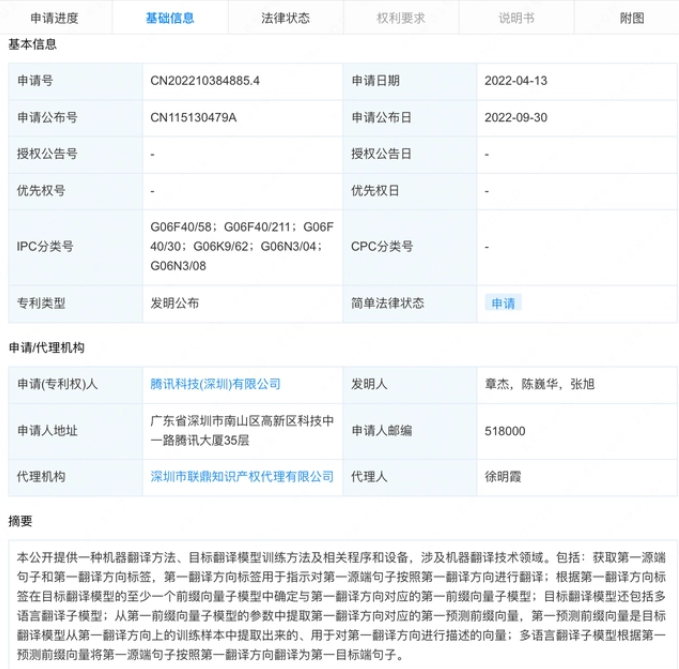Viewport: 679px width, 669px height.
Task: Click the 摘要 section heading
Action: pos(20,521)
